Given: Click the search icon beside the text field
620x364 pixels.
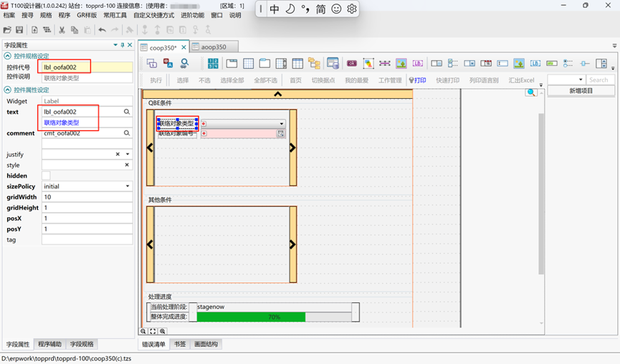Looking at the screenshot, I should pyautogui.click(x=127, y=112).
